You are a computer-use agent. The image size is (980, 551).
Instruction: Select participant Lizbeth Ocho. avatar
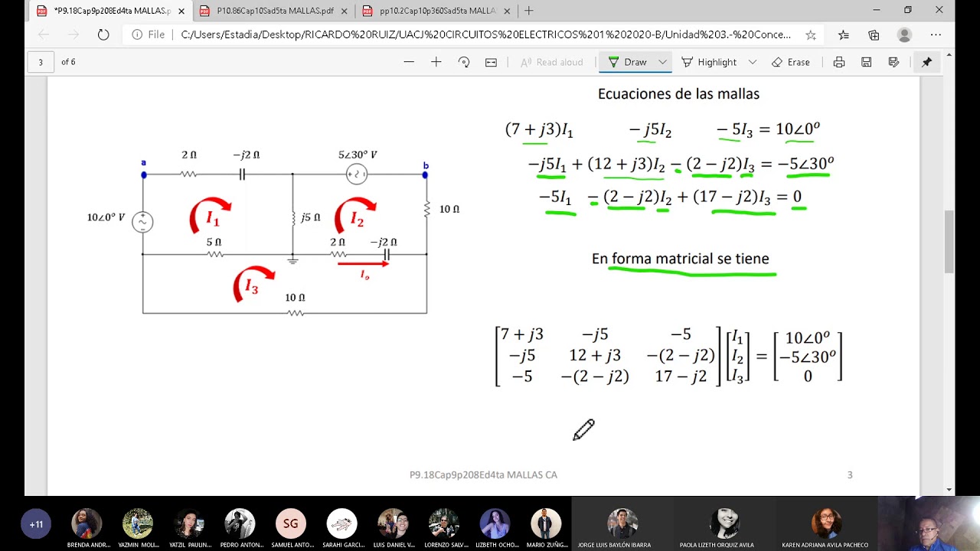coord(495,523)
